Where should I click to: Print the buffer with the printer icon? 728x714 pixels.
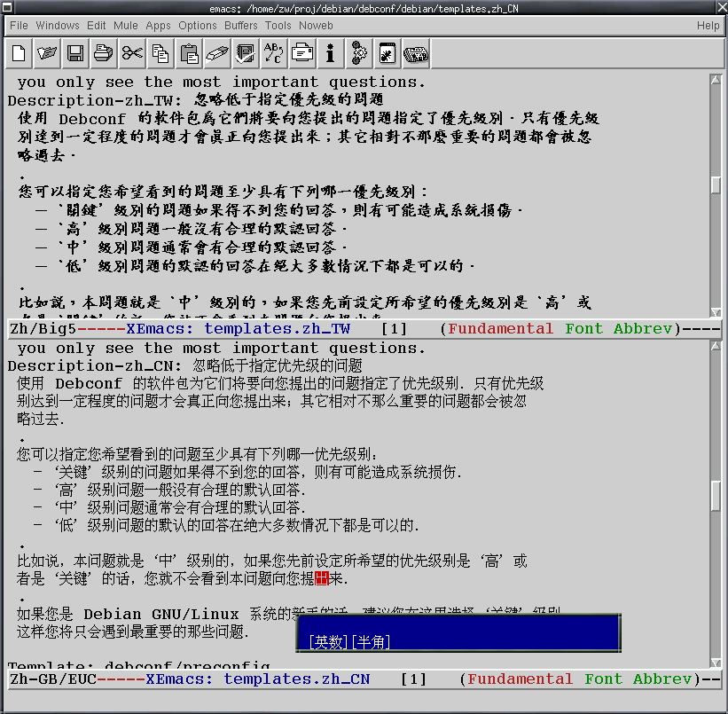click(x=104, y=53)
